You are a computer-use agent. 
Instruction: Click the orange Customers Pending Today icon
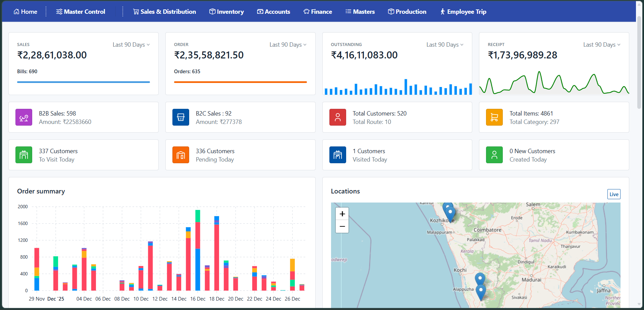(x=181, y=155)
